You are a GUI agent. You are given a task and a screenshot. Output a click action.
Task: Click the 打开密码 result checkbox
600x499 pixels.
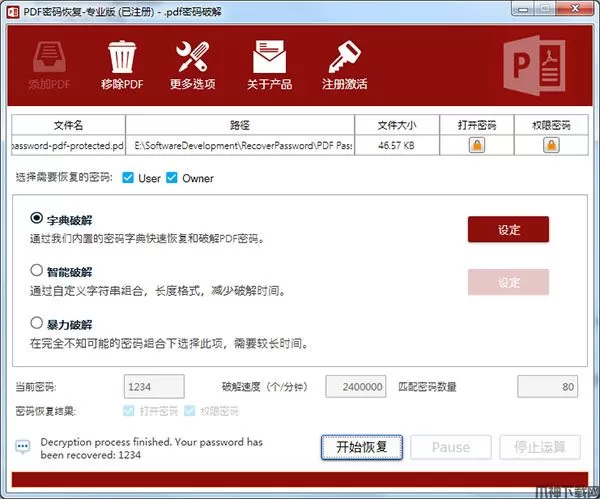(129, 411)
